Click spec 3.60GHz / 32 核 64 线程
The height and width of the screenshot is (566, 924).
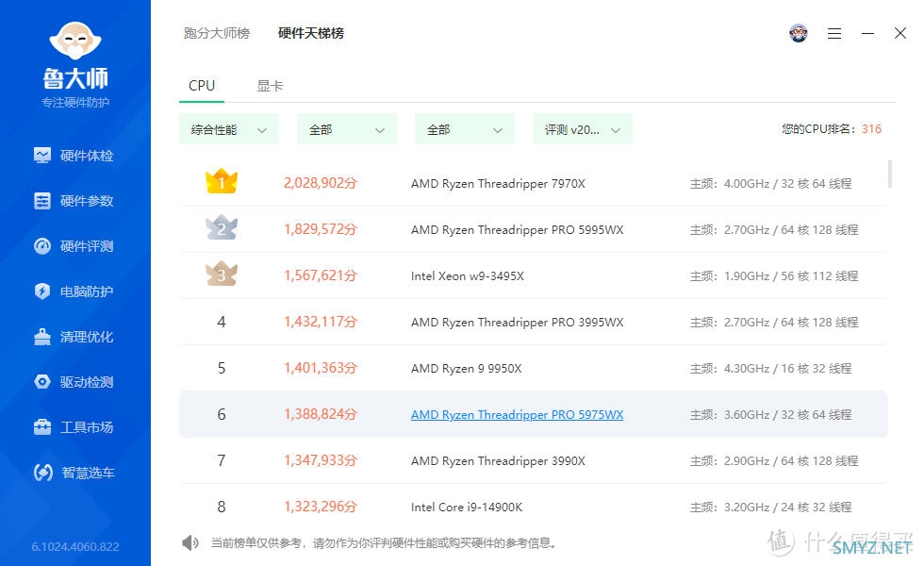[788, 414]
